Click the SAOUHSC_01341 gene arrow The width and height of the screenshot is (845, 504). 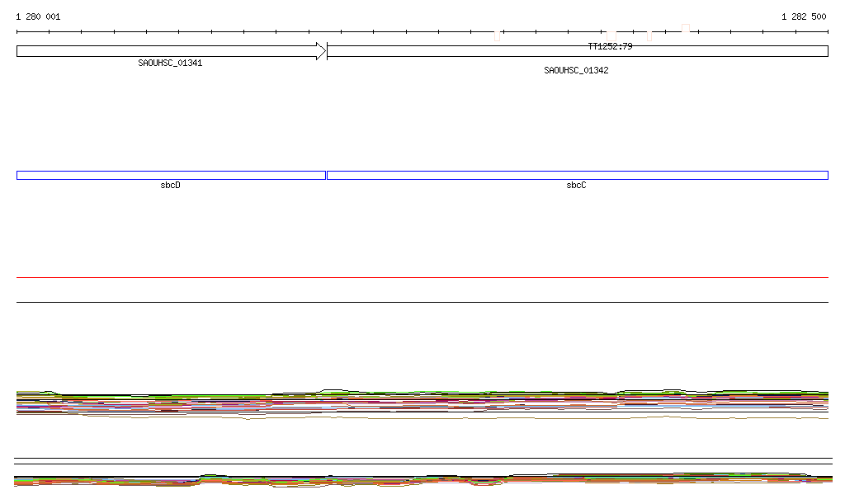(165, 51)
